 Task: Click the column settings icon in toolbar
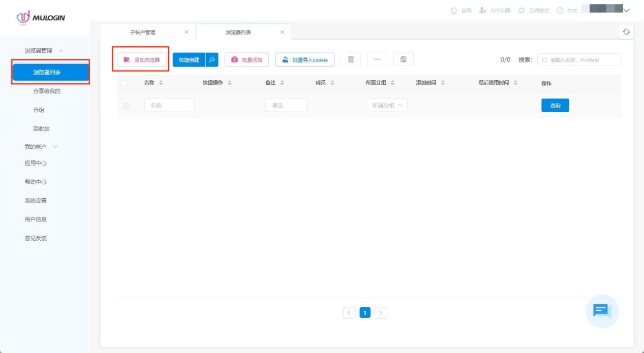click(404, 59)
